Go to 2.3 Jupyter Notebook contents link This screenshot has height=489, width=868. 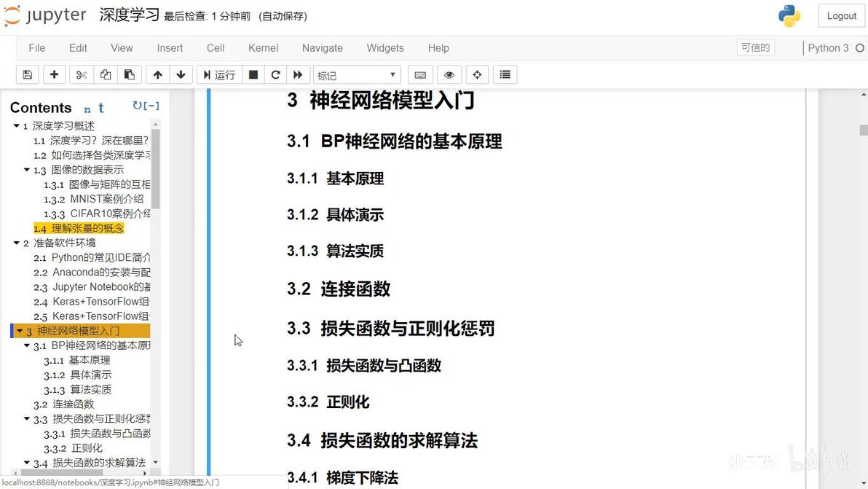tap(92, 287)
